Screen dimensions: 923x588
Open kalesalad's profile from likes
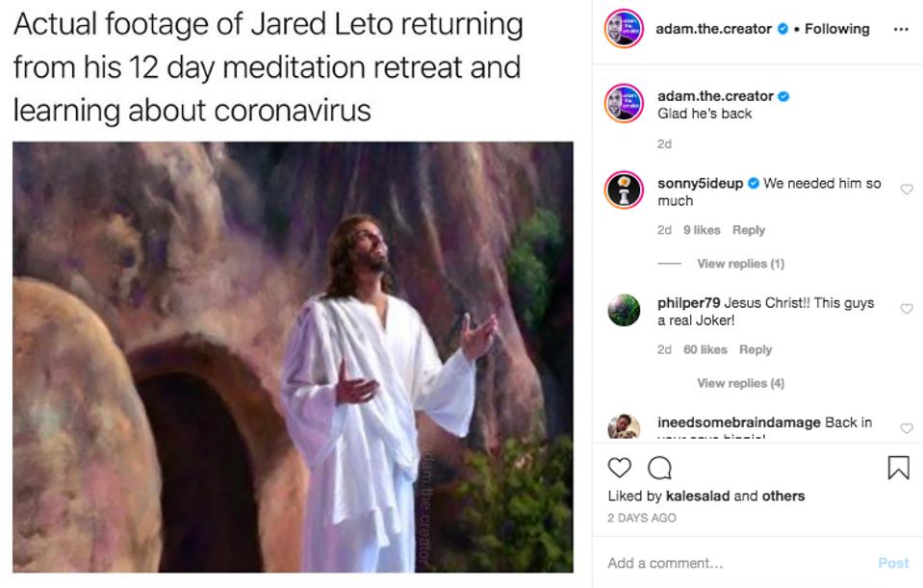pyautogui.click(x=698, y=496)
